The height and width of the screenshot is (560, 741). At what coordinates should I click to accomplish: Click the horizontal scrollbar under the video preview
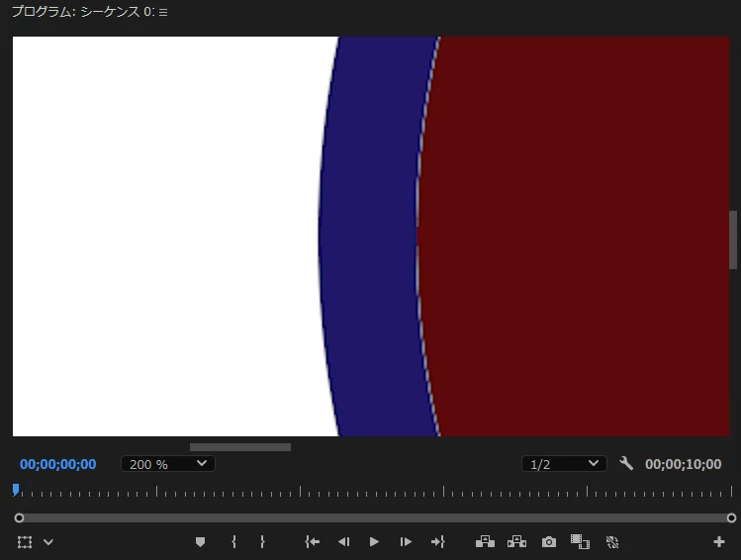pos(240,447)
